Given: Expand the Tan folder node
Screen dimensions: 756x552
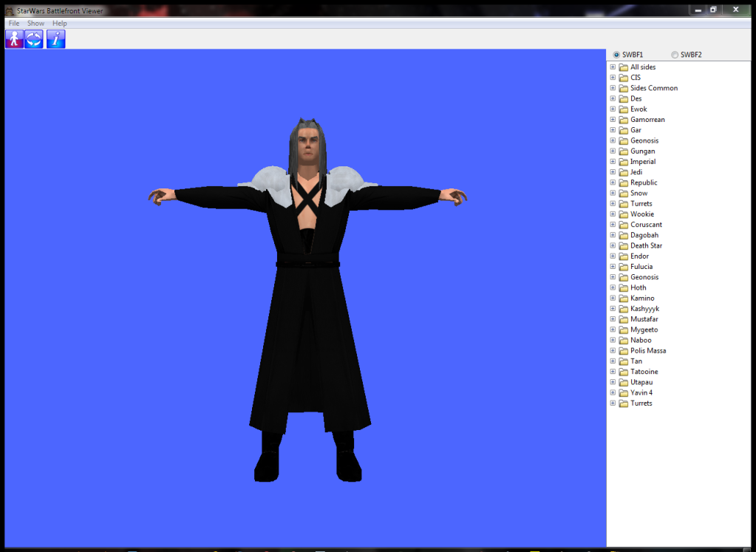Looking at the screenshot, I should 613,361.
